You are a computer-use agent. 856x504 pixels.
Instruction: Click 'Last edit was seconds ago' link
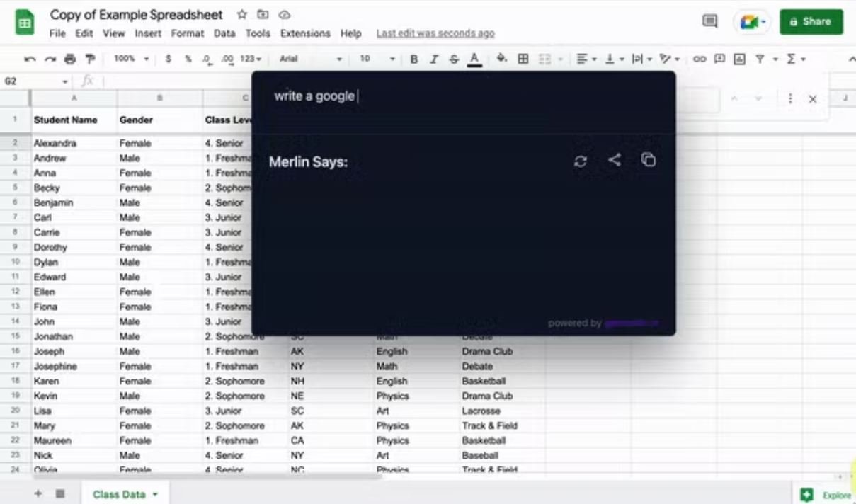tap(435, 33)
